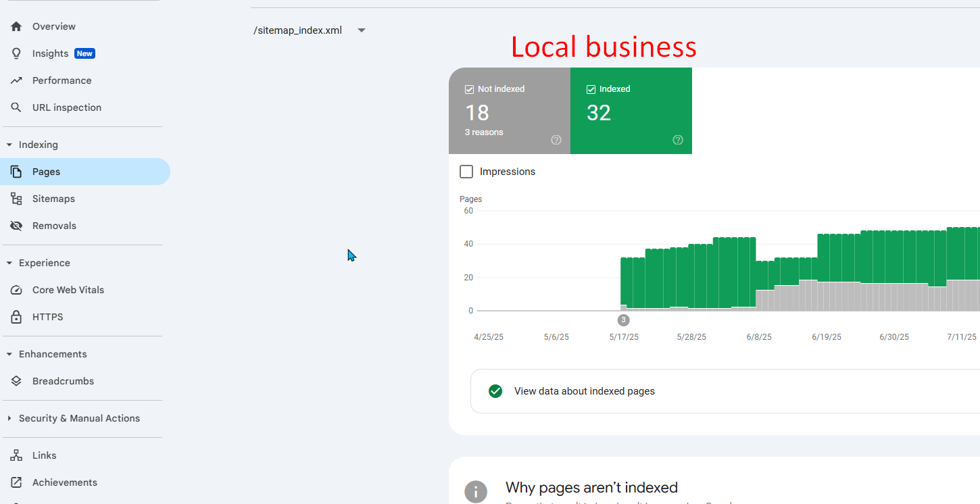
Task: Click the 3 reasons text
Action: 484,132
